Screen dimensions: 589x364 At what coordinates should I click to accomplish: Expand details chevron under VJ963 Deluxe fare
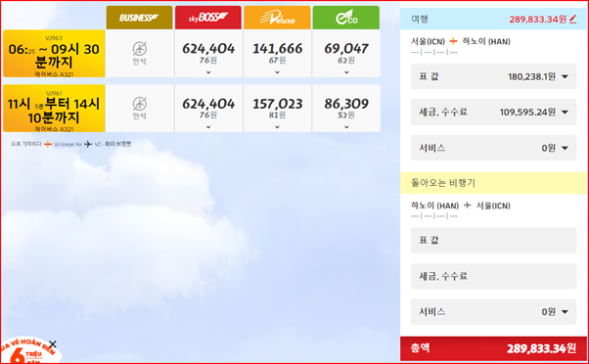coord(277,72)
